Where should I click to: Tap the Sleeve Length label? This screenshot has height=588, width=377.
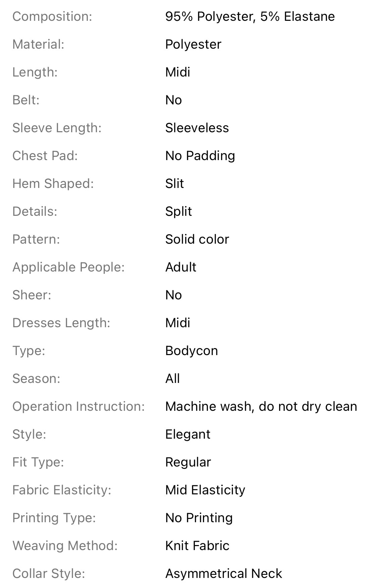click(57, 128)
